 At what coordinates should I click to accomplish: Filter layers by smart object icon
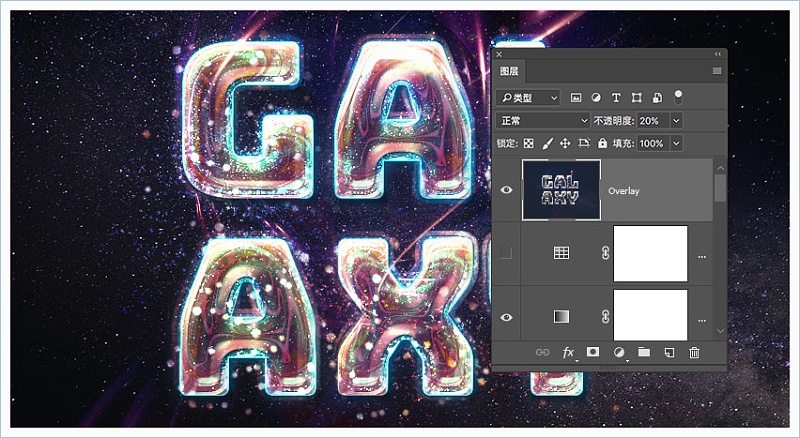pyautogui.click(x=657, y=98)
